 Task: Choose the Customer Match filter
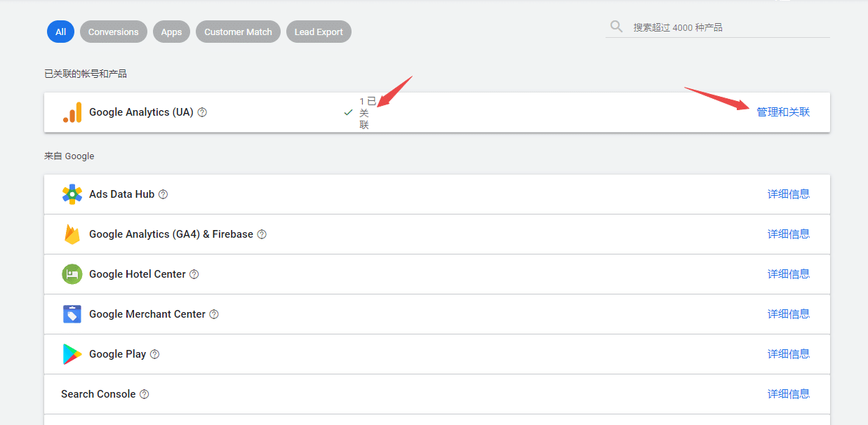point(238,32)
